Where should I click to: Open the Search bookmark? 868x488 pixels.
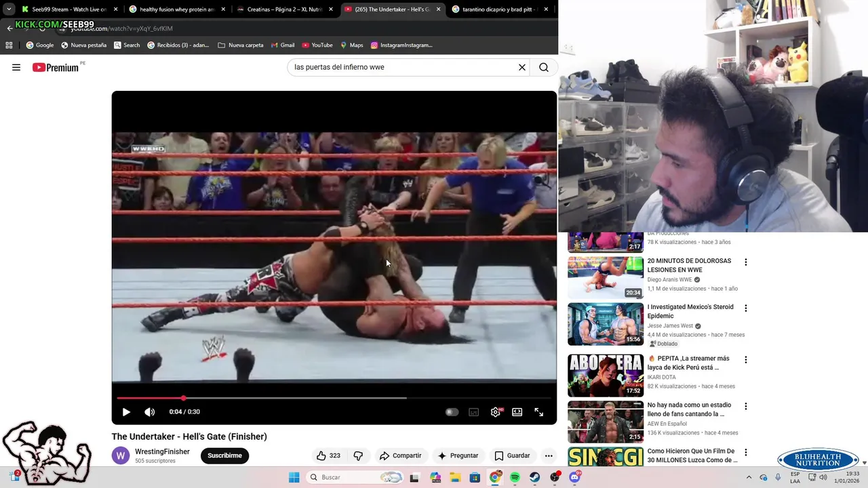coord(127,45)
